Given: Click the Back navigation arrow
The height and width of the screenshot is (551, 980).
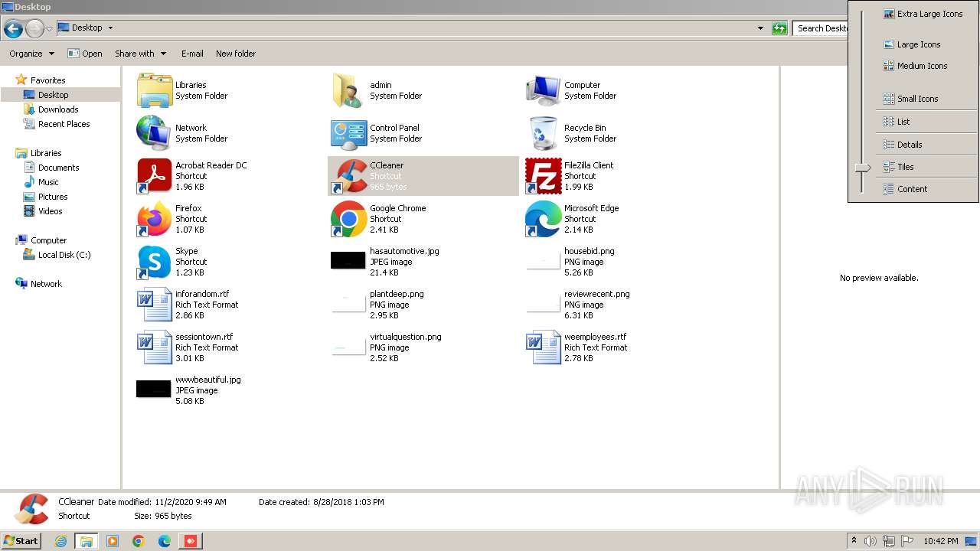Looking at the screenshot, I should point(13,29).
